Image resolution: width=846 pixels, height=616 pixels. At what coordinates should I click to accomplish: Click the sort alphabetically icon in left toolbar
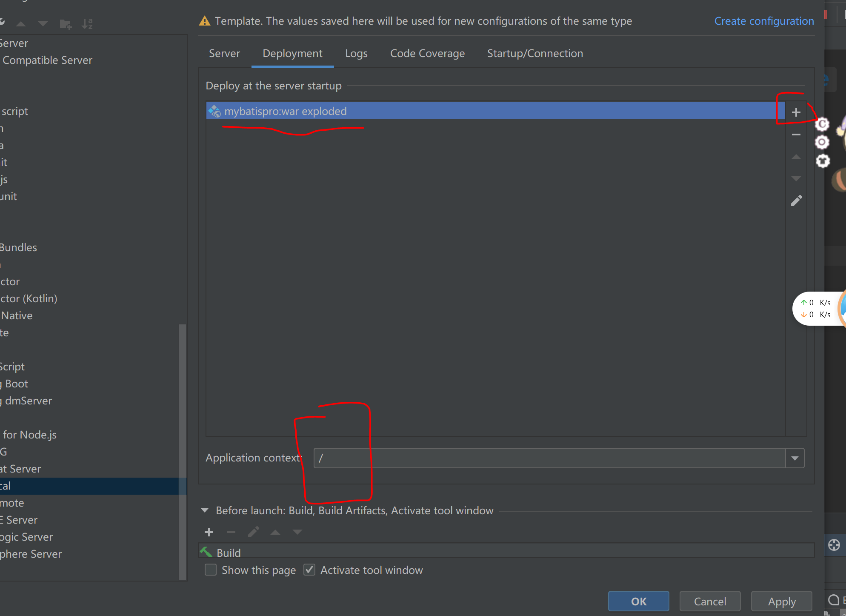[x=87, y=24]
